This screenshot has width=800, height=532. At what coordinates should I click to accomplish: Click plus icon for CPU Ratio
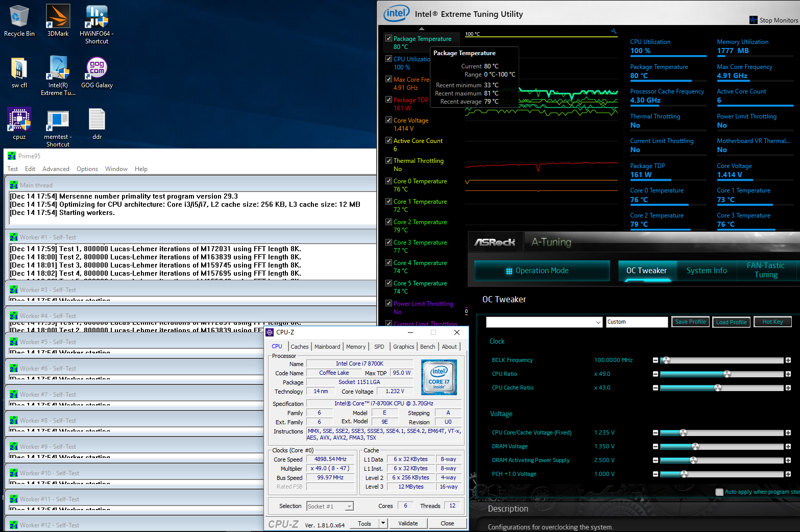click(788, 374)
